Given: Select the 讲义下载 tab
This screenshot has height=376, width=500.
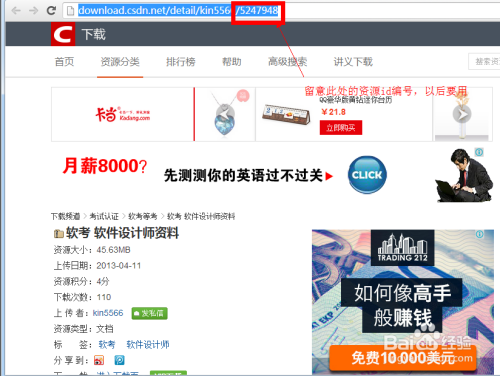Looking at the screenshot, I should [353, 62].
